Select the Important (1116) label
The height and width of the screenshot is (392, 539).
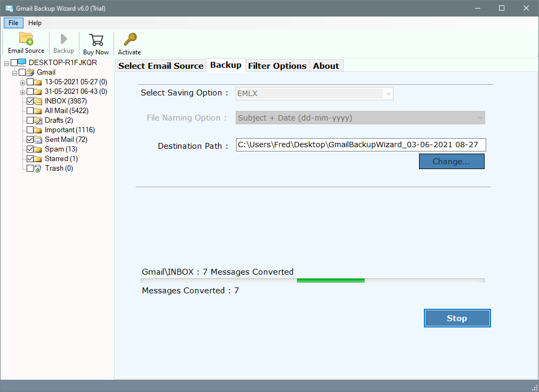tap(70, 130)
